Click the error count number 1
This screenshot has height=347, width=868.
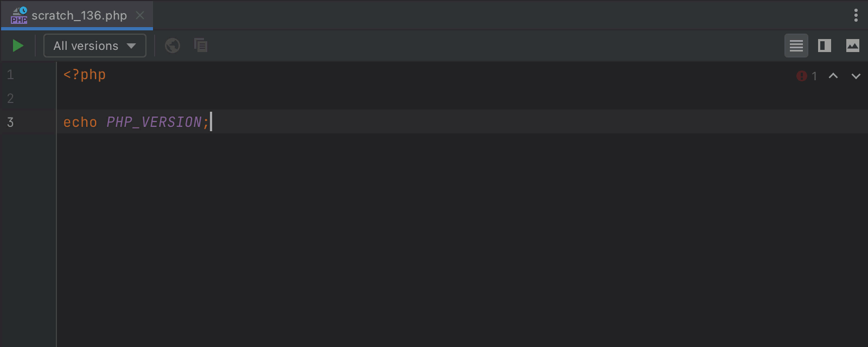pos(814,76)
